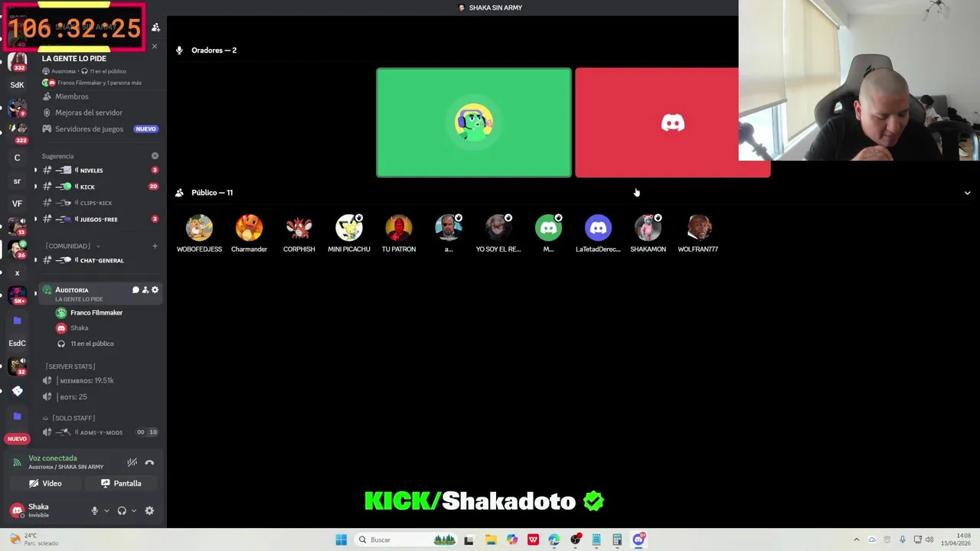Select Franco Filmmaker in Auditoria speakers
This screenshot has height=551, width=980.
(96, 312)
